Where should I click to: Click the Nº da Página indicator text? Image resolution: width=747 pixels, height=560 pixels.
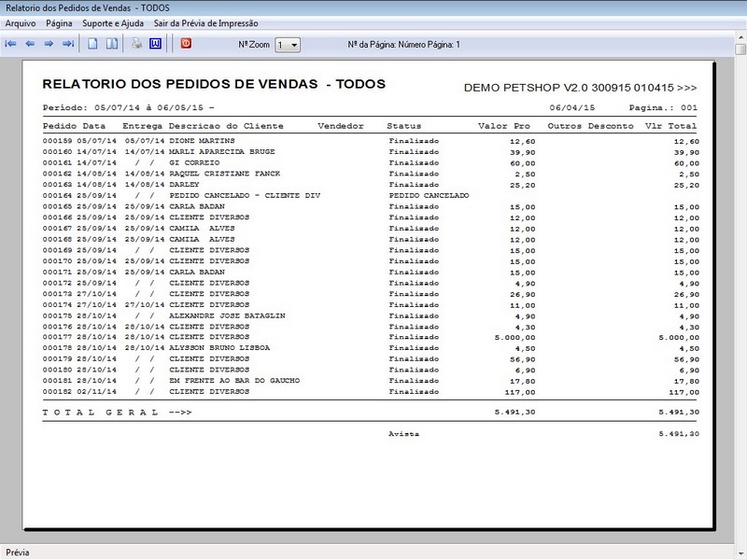404,45
